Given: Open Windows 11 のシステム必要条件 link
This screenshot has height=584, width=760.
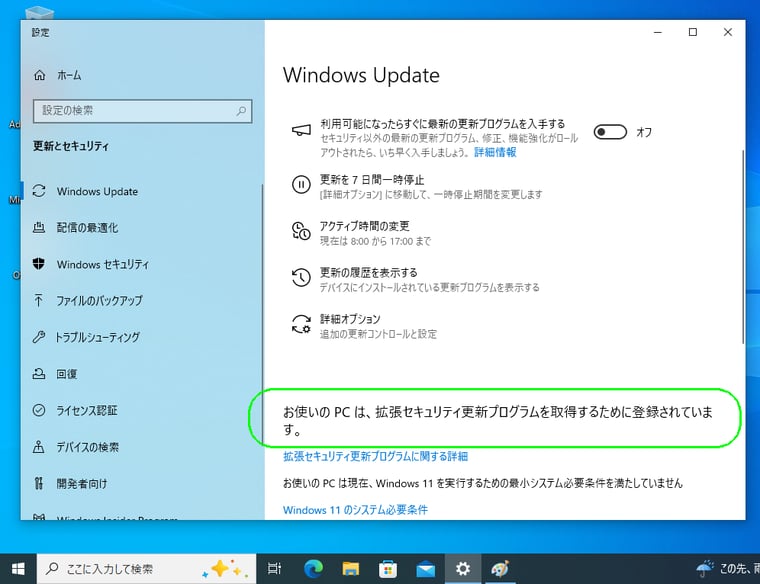Looking at the screenshot, I should [355, 510].
